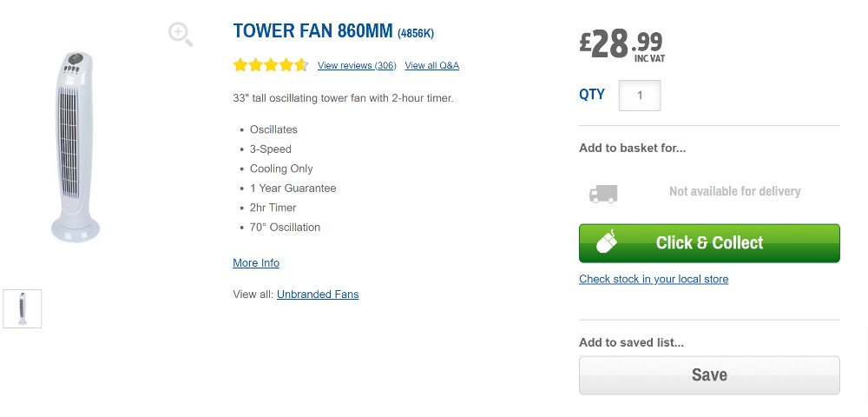Viewport: 868px width, 417px height.
Task: Click the Tower Fan 860mm product title
Action: 313,32
